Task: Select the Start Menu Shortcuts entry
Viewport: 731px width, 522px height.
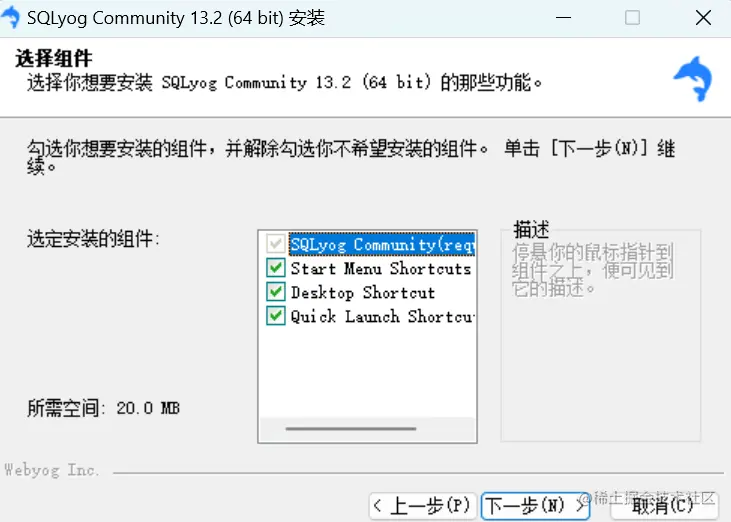Action: pos(381,268)
